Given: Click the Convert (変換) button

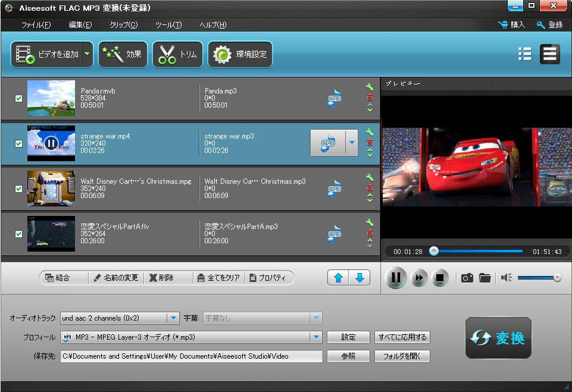Looking at the screenshot, I should 498,338.
